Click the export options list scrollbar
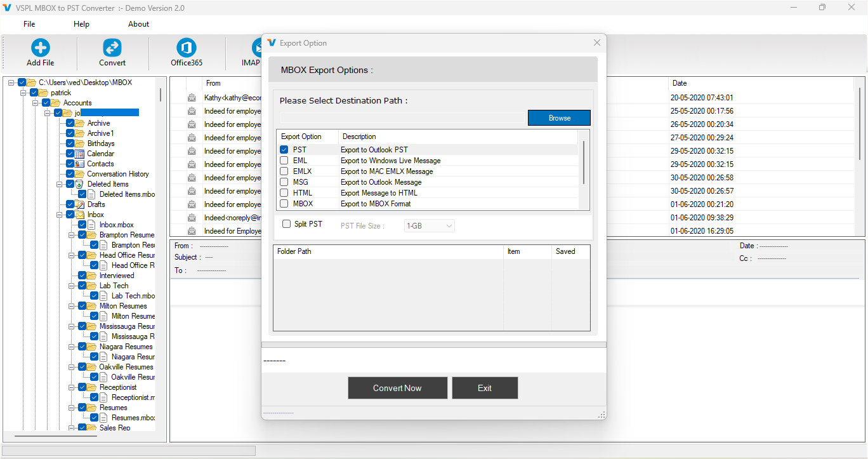868x459 pixels. click(584, 163)
